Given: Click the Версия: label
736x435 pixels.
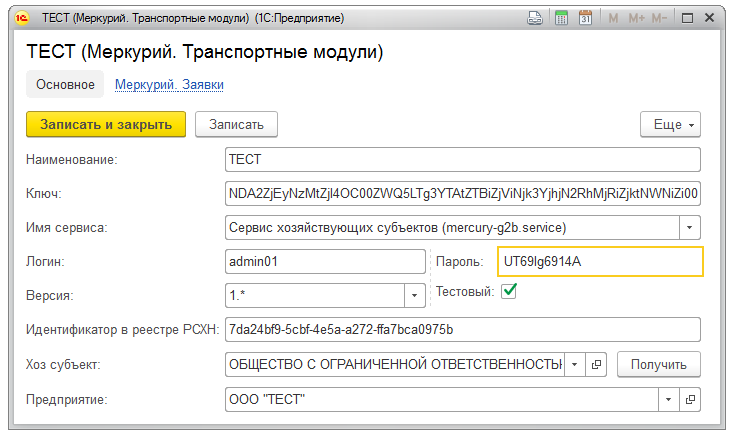Looking at the screenshot, I should (x=50, y=296).
